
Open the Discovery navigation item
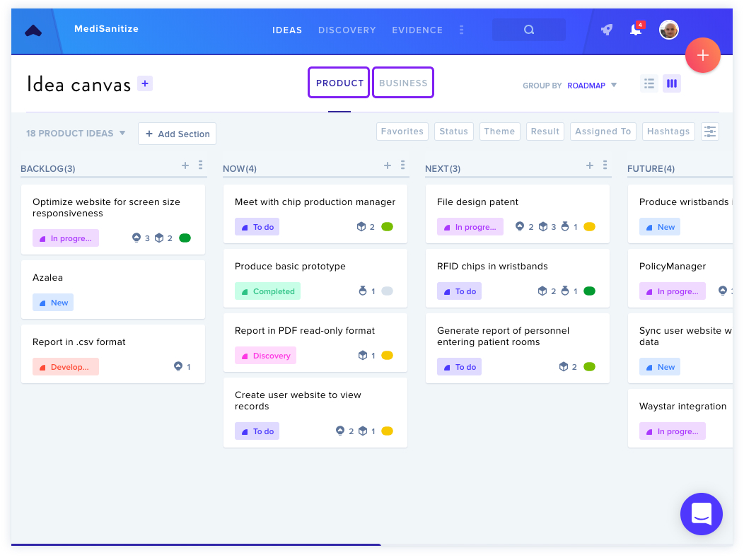347,30
